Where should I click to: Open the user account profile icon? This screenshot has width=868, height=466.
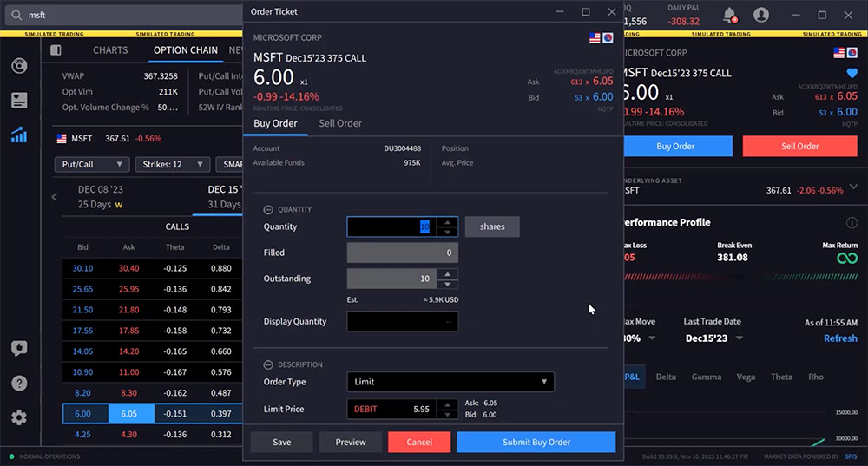coord(761,15)
